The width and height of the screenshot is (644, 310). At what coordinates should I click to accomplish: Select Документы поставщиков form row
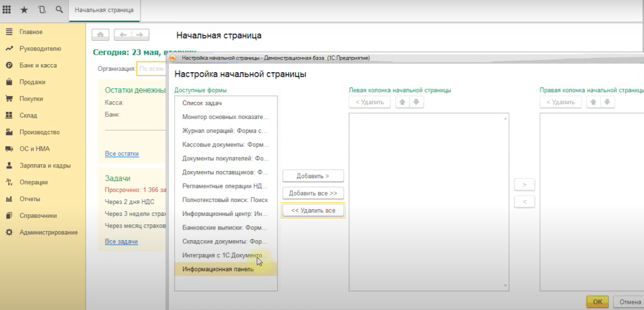click(226, 172)
